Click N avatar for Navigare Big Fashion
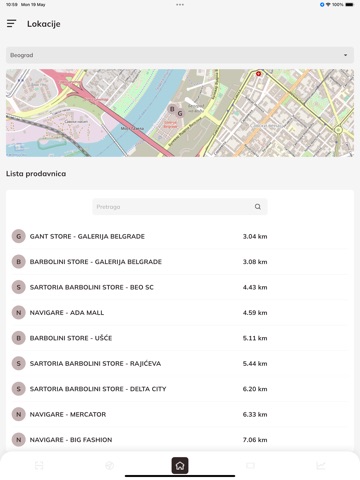This screenshot has height=480, width=360. (x=19, y=440)
